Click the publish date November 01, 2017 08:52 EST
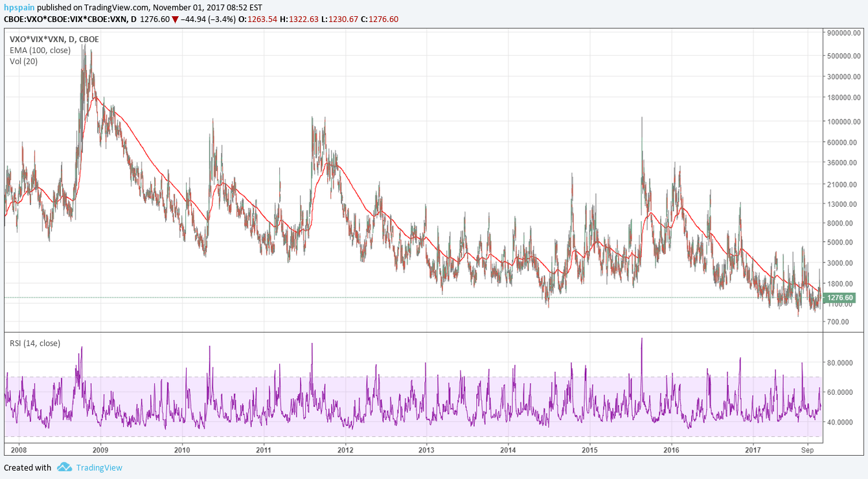The height and width of the screenshot is (479, 868). point(207,7)
